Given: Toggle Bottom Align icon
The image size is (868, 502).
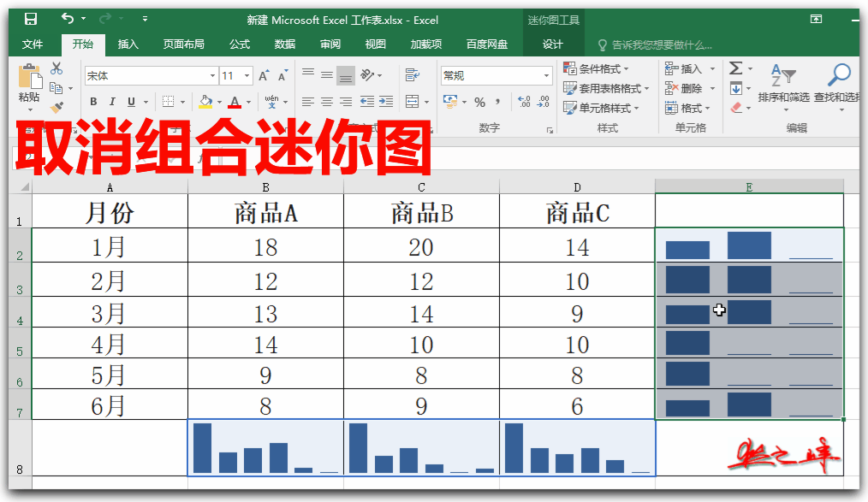Looking at the screenshot, I should point(346,76).
